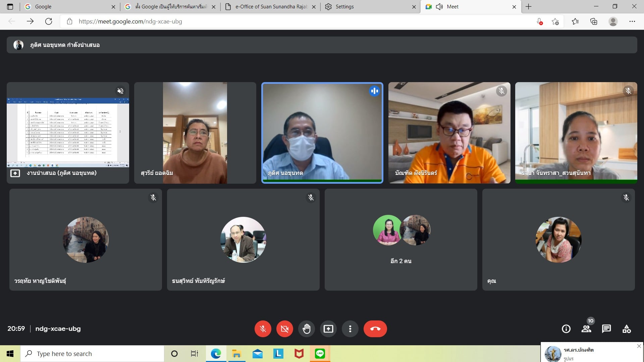Show the participants list with 10 badge

[x=586, y=329]
